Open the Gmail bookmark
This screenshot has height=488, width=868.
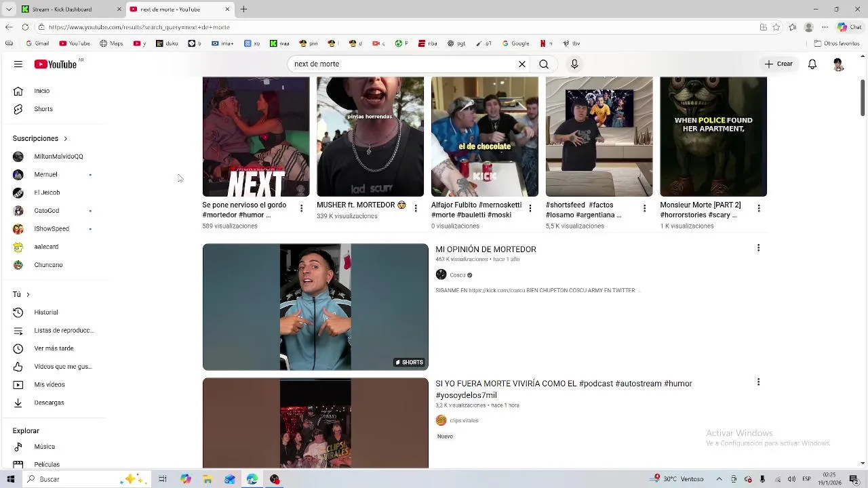tap(37, 43)
